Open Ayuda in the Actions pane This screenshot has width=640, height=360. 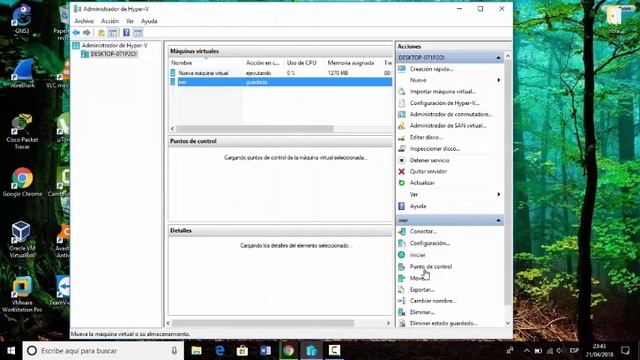tap(418, 206)
